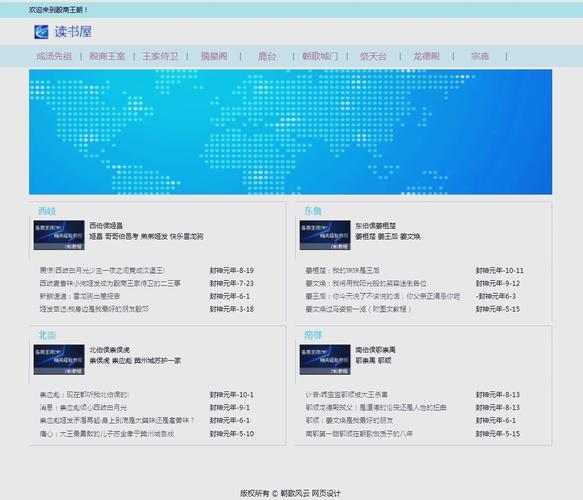The height and width of the screenshot is (500, 583).
Task: Click the 读书屋 logo icon
Action: [x=41, y=32]
